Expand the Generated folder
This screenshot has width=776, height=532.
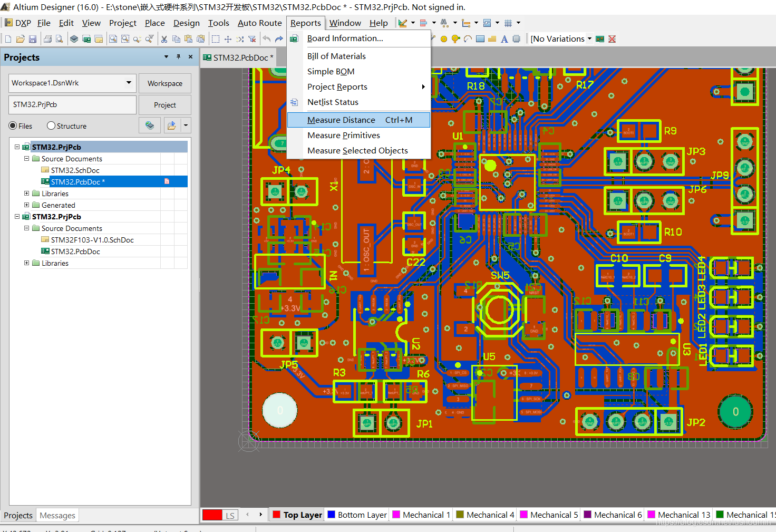[26, 205]
